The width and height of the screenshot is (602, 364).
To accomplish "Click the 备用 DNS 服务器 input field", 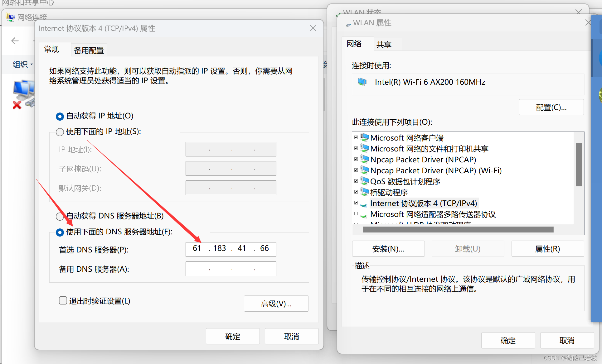I will coord(231,269).
